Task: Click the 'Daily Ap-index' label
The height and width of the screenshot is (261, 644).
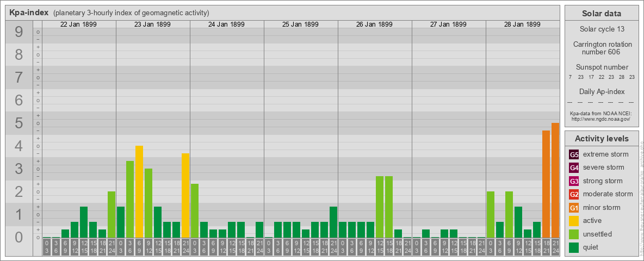Action: point(602,91)
